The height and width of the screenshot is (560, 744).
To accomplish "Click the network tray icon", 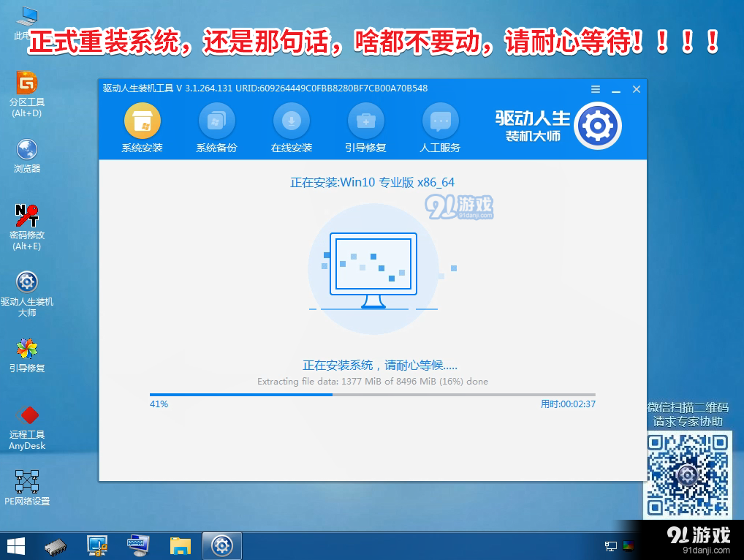I will [x=611, y=546].
